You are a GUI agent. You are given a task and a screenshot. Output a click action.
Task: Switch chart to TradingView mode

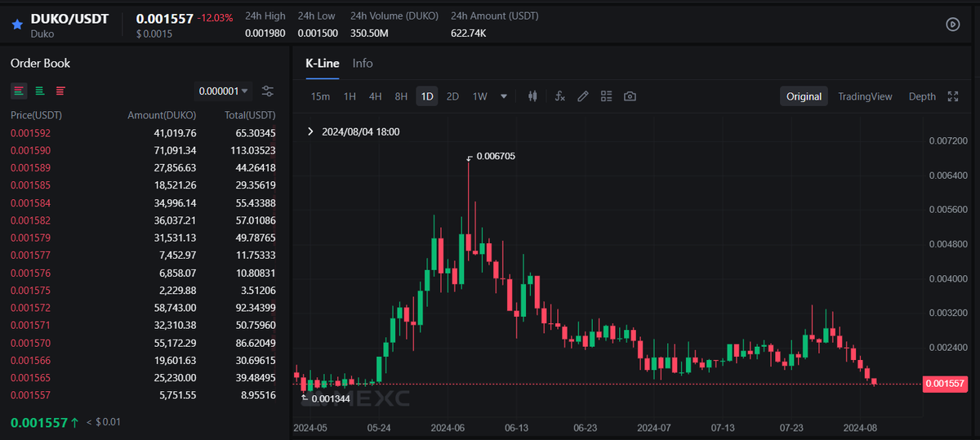click(865, 96)
